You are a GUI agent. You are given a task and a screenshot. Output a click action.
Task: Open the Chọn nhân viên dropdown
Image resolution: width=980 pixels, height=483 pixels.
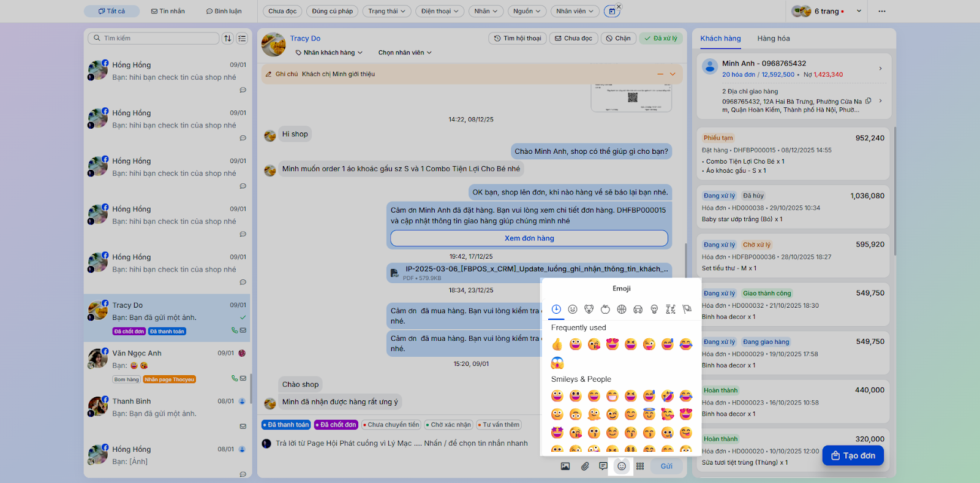tap(404, 53)
